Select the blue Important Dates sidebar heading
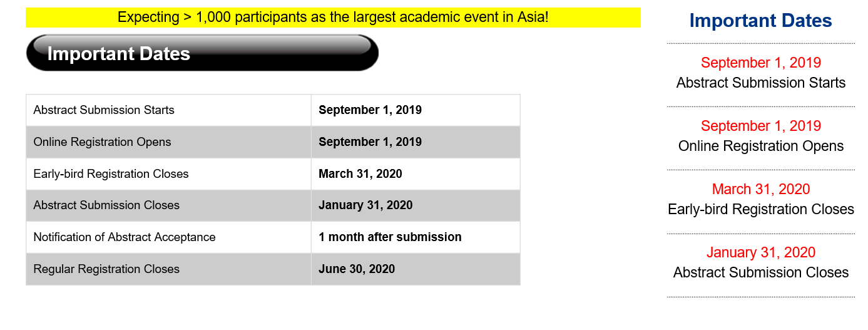868x330 pixels. coord(760,21)
